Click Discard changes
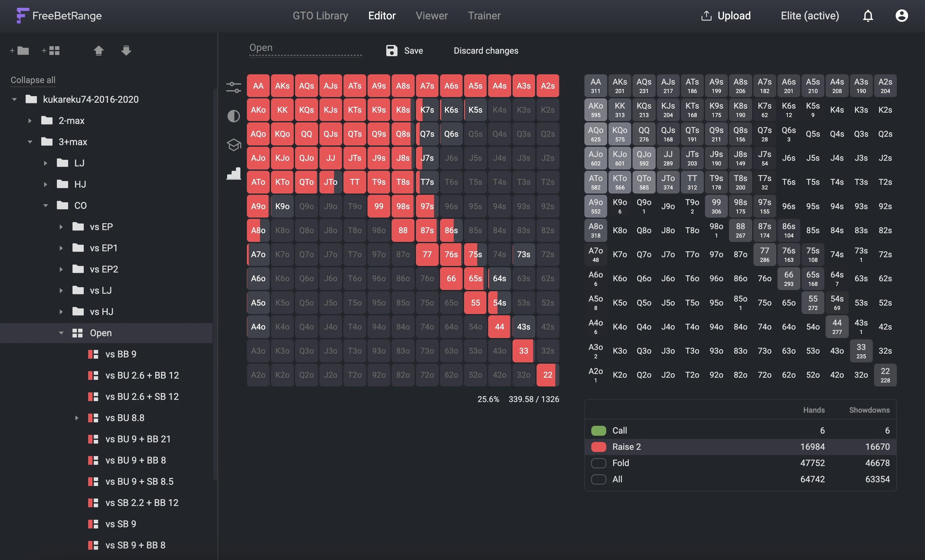The height and width of the screenshot is (560, 925). point(486,51)
